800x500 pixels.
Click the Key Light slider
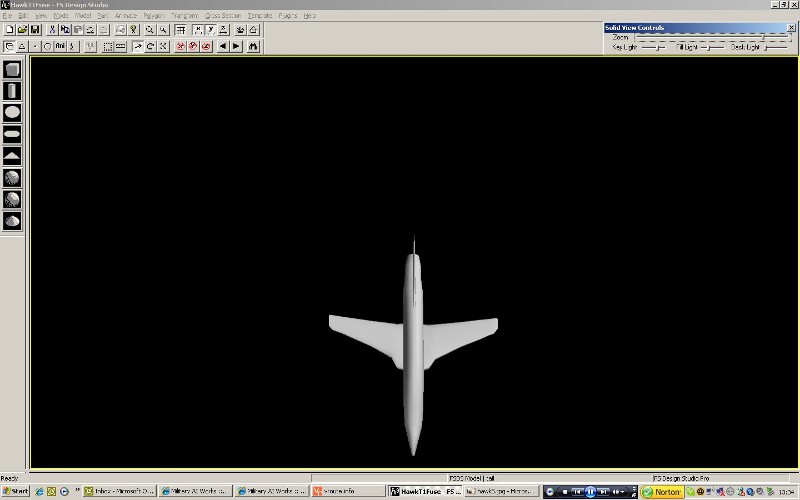click(x=653, y=47)
